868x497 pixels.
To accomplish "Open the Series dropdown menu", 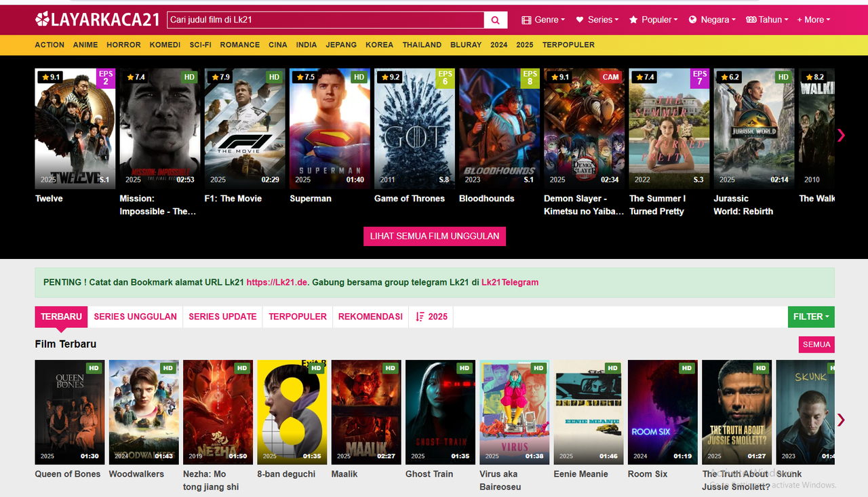I will coord(597,20).
